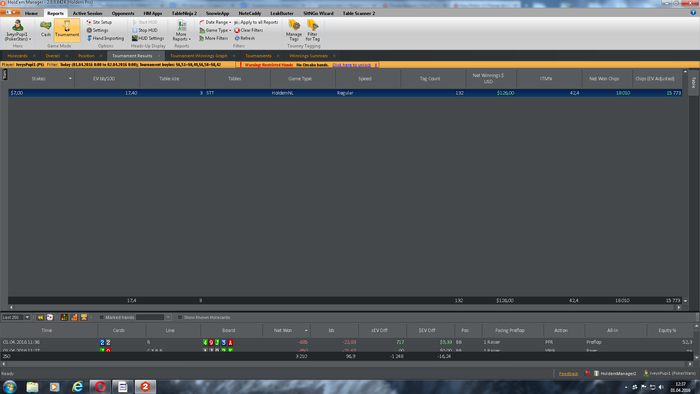The height and width of the screenshot is (394, 700).
Task: Click volume speaker icon in system tray
Action: coord(661,387)
